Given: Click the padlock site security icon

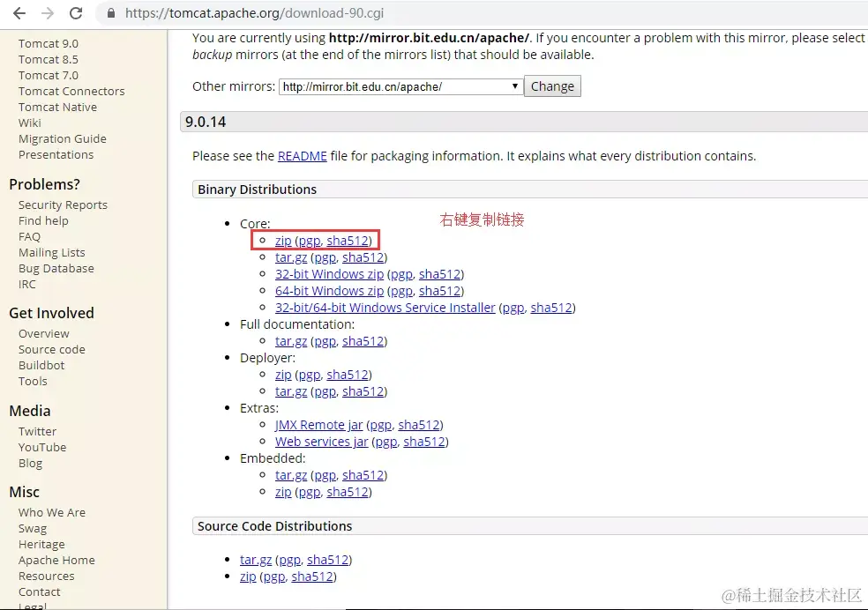Looking at the screenshot, I should [x=111, y=13].
